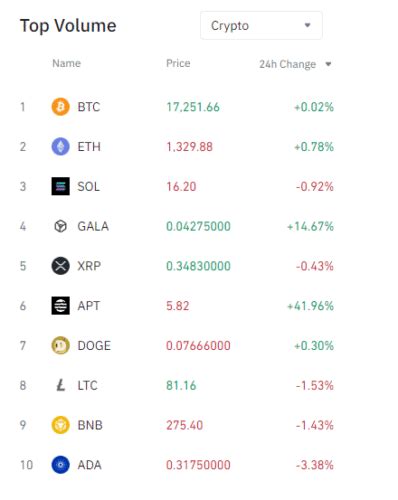
Task: Click the BNB coin icon
Action: 60,425
